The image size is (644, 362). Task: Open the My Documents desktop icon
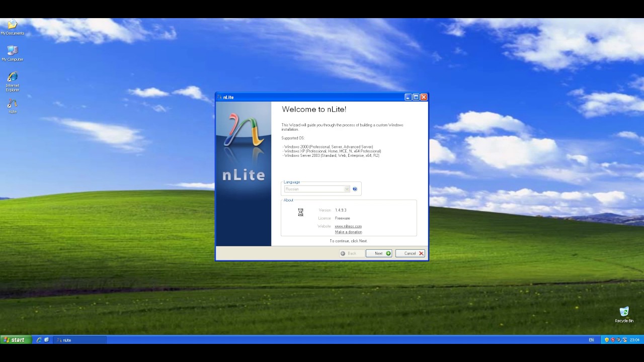click(12, 27)
